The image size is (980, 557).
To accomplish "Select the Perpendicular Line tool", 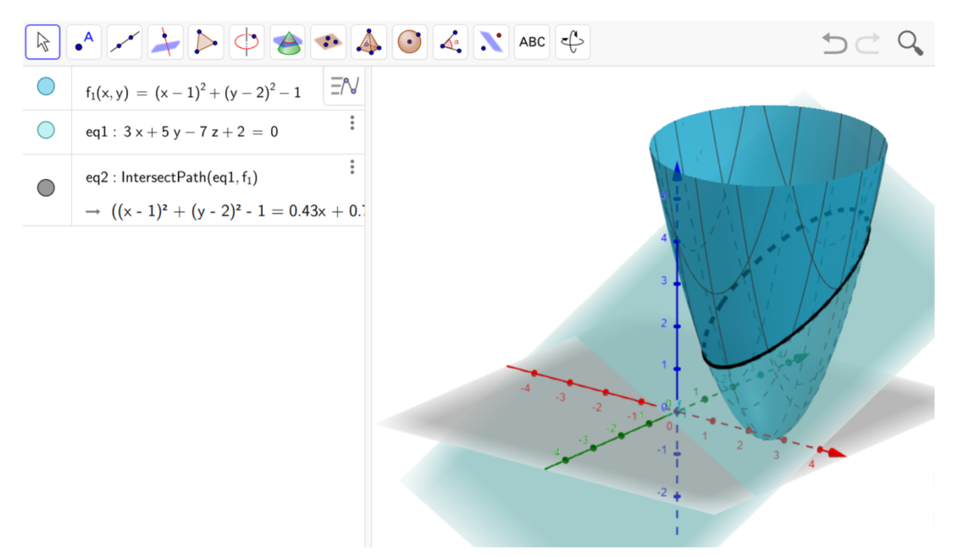I will pyautogui.click(x=165, y=42).
